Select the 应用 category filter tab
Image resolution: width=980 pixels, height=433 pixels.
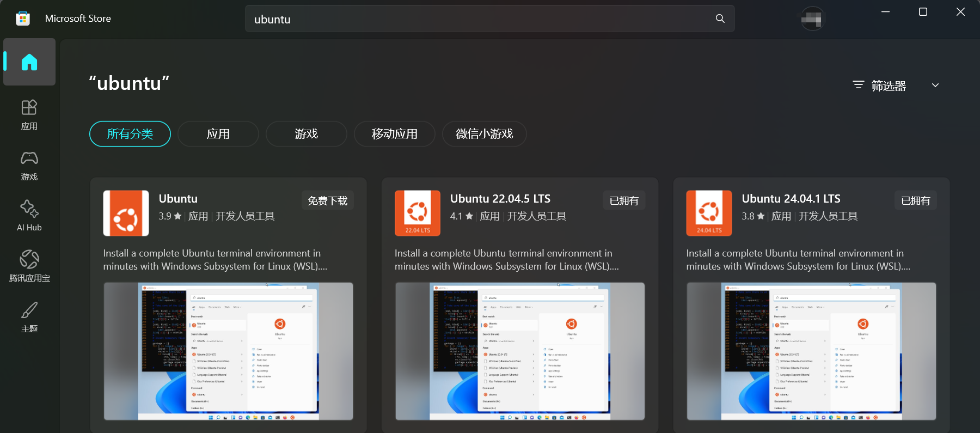point(218,134)
